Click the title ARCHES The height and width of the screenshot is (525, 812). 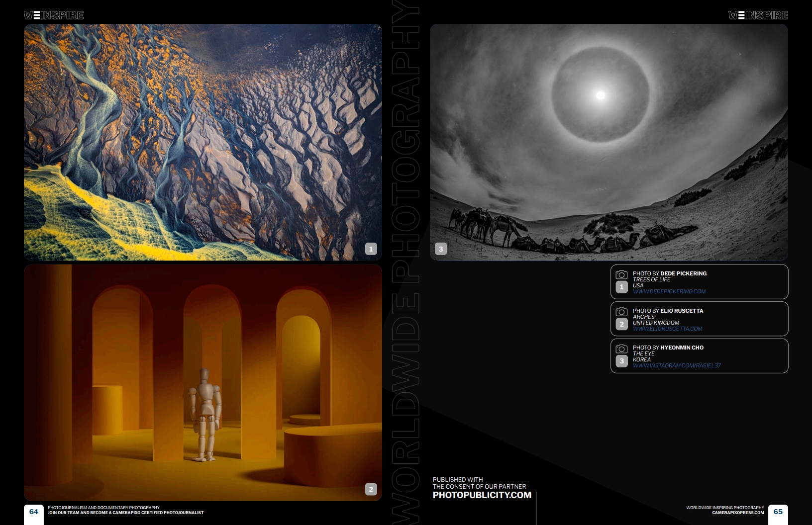click(644, 317)
